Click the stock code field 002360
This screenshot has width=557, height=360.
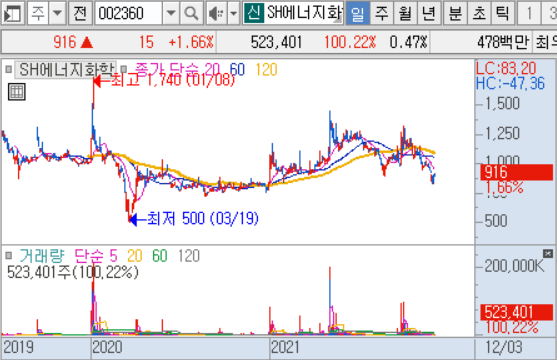[128, 14]
